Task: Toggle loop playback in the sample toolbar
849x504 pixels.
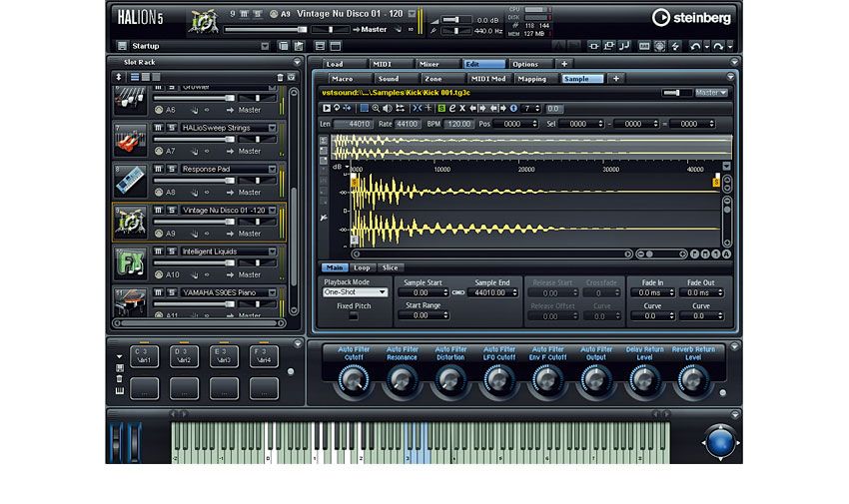Action: click(x=337, y=109)
